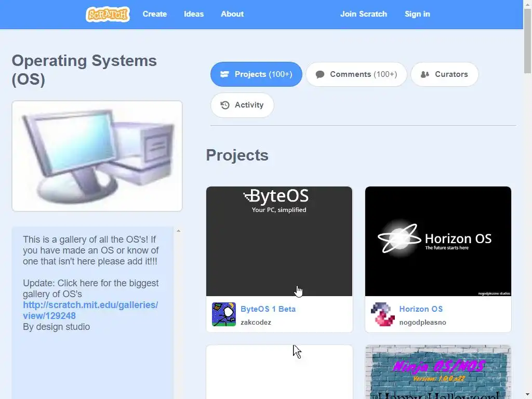The height and width of the screenshot is (399, 532).
Task: Select the Projects (100+) tab
Action: pos(256,74)
